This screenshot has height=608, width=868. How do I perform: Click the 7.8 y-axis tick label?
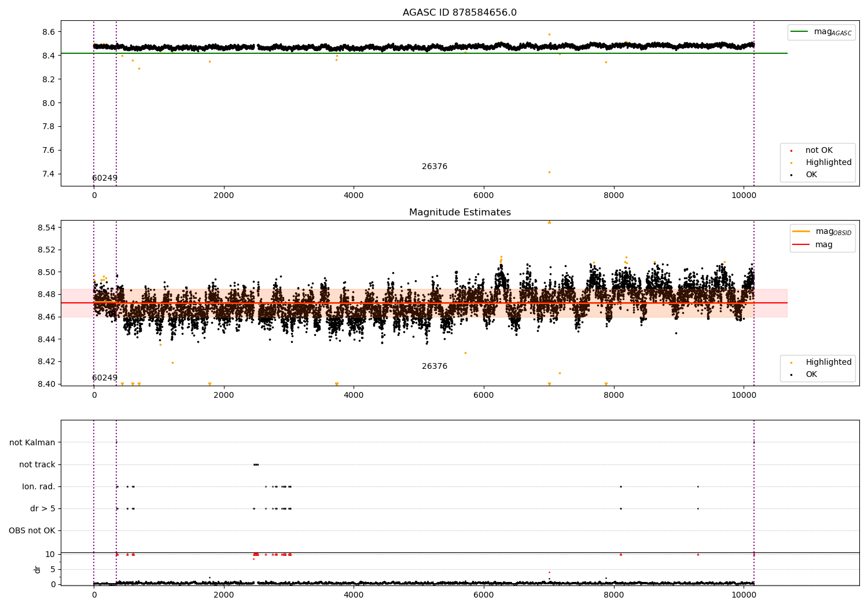(49, 127)
